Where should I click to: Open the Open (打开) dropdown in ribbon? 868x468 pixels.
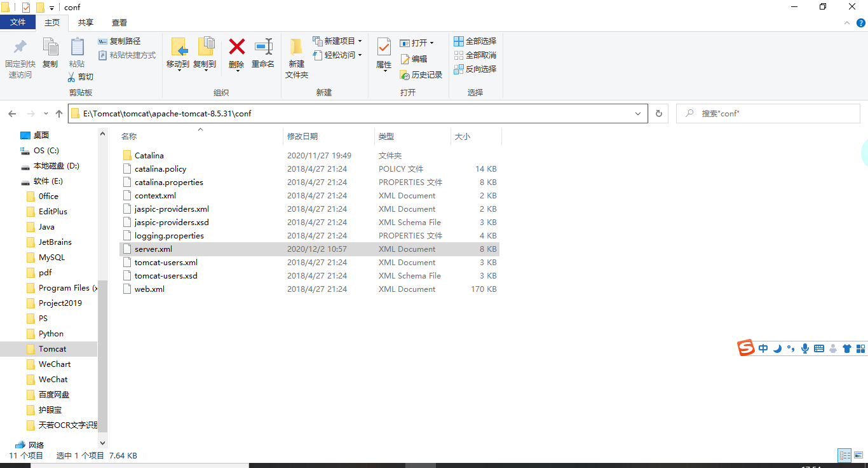click(x=417, y=43)
